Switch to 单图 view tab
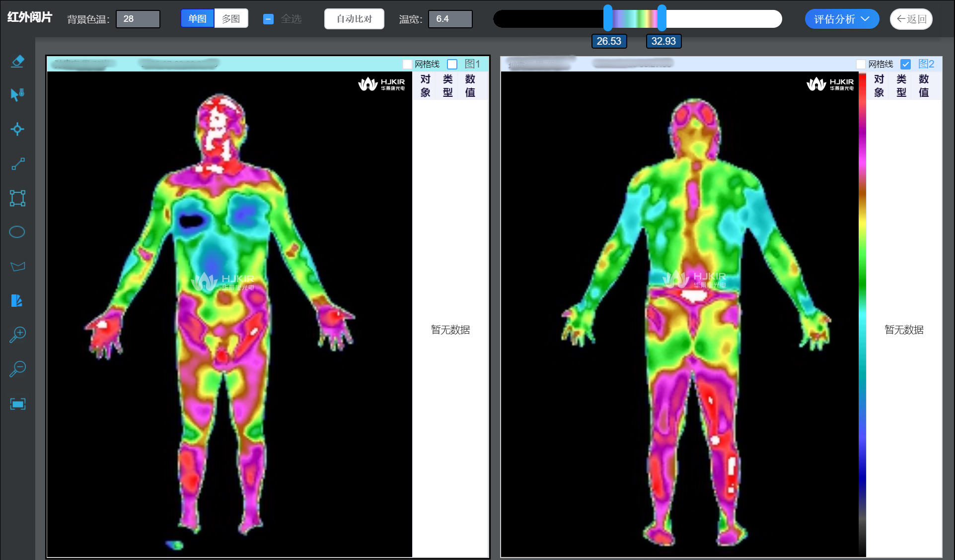Screen dimensions: 955x560 (x=197, y=19)
